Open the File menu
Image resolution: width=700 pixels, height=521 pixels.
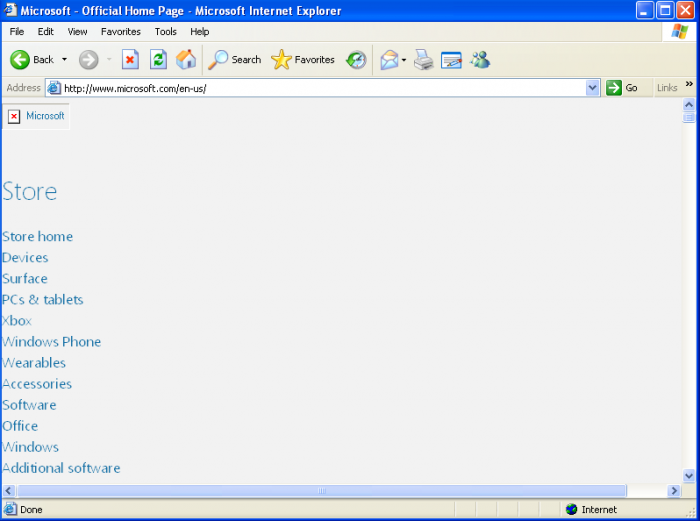17,32
